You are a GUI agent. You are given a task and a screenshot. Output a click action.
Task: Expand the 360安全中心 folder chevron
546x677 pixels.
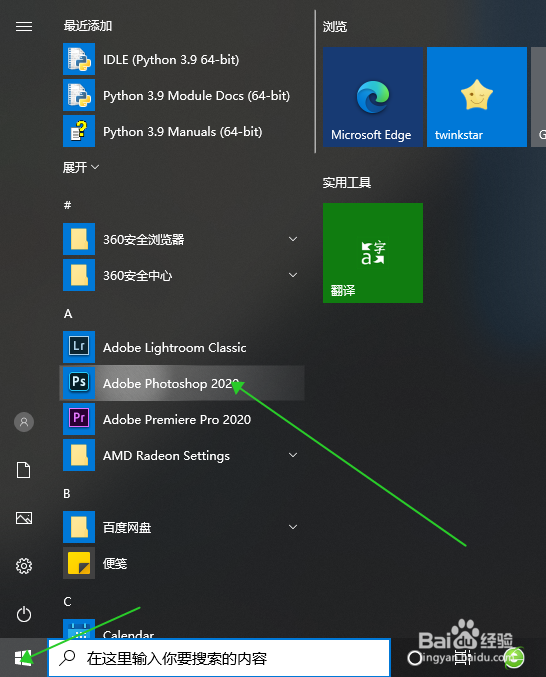pyautogui.click(x=293, y=275)
